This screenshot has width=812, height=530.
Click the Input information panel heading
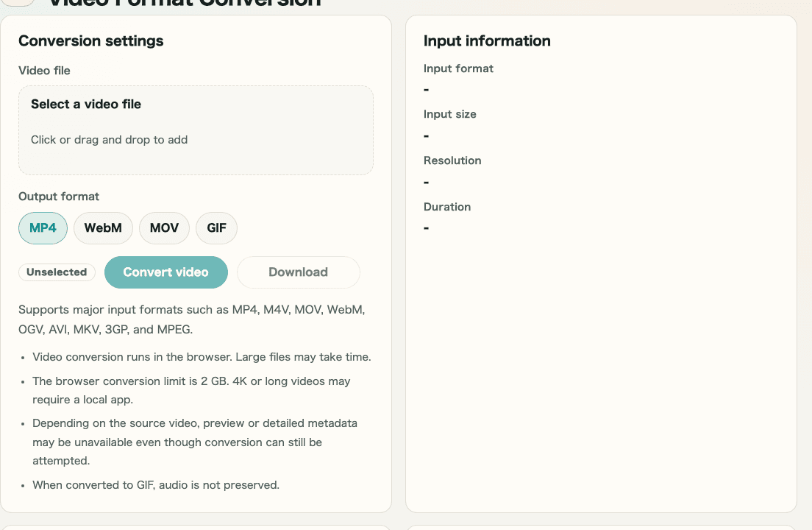[x=486, y=41]
